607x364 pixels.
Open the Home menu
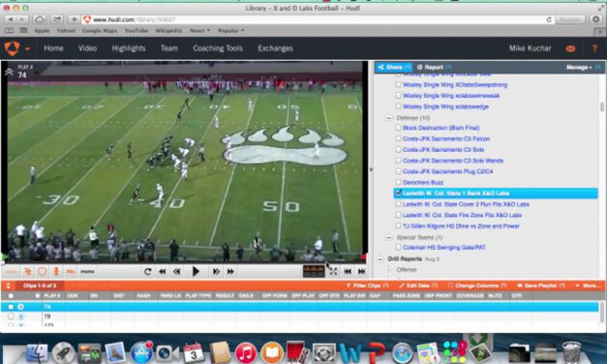pos(53,48)
